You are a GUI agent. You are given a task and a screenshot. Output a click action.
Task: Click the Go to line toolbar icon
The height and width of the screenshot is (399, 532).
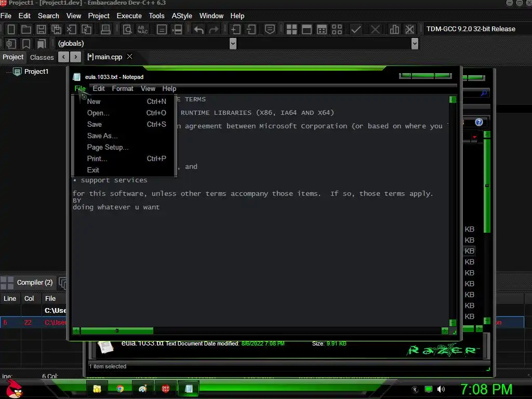[162, 29]
